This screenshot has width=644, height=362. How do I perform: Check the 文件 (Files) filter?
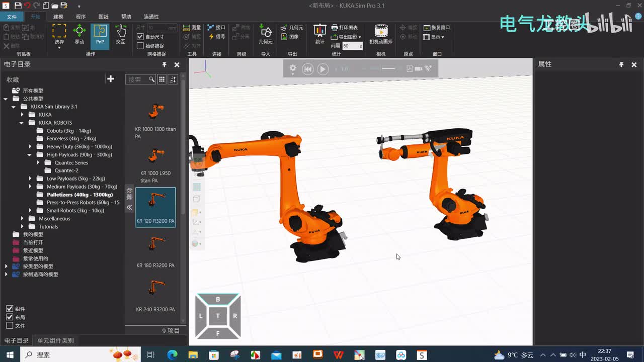10,326
